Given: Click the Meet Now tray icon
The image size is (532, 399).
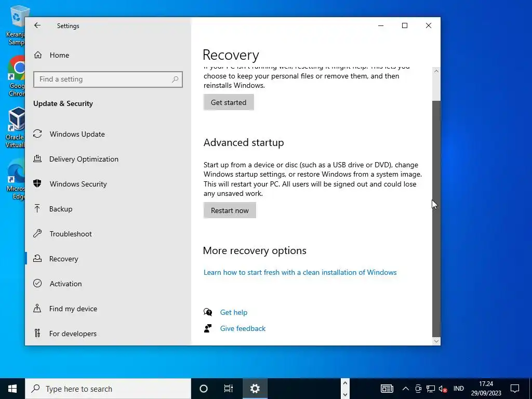Looking at the screenshot, I should 418,389.
